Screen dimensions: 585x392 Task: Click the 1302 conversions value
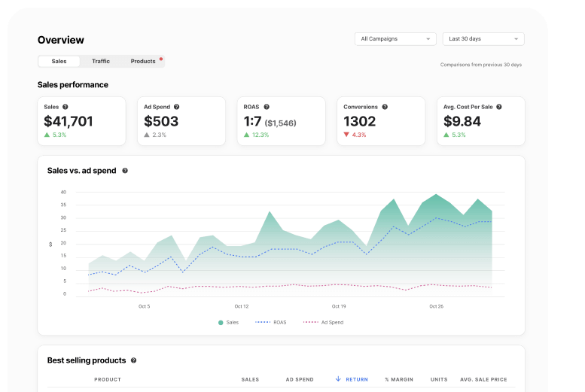pyautogui.click(x=360, y=121)
